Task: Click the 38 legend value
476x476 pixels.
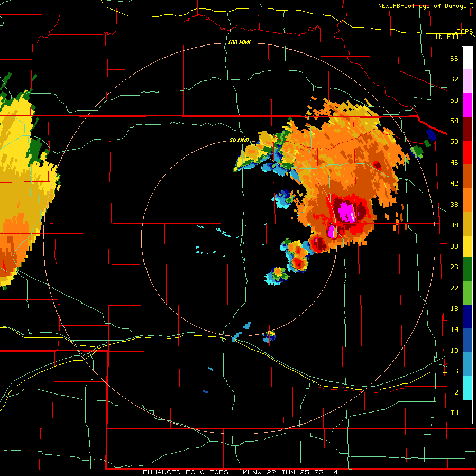Action: [x=454, y=204]
